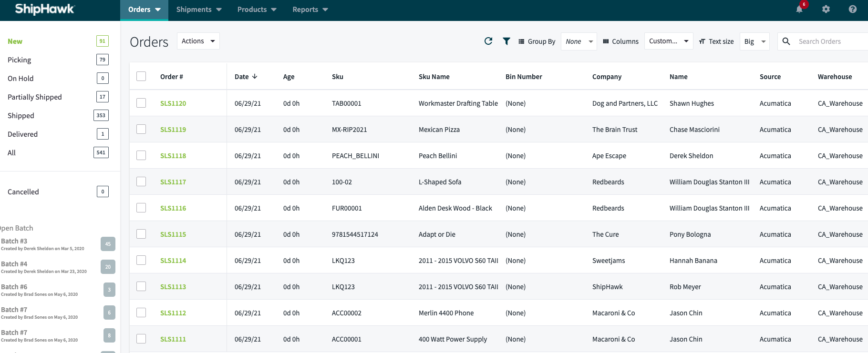Open the filter funnel icon
This screenshot has width=868, height=353.
[x=506, y=41]
